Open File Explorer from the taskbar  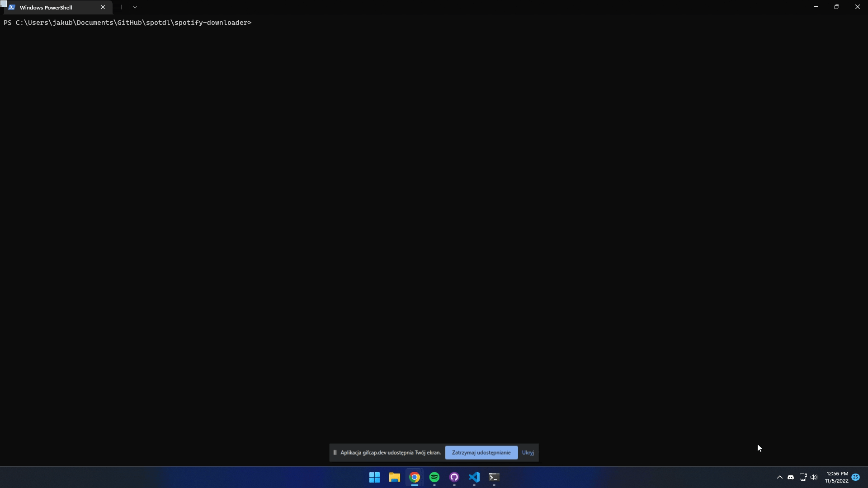pos(394,477)
